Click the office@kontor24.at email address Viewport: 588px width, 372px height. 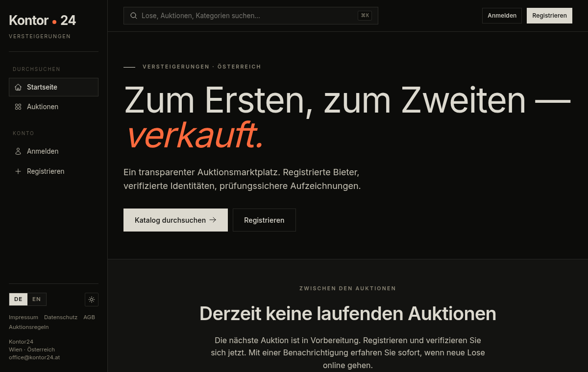(x=34, y=357)
